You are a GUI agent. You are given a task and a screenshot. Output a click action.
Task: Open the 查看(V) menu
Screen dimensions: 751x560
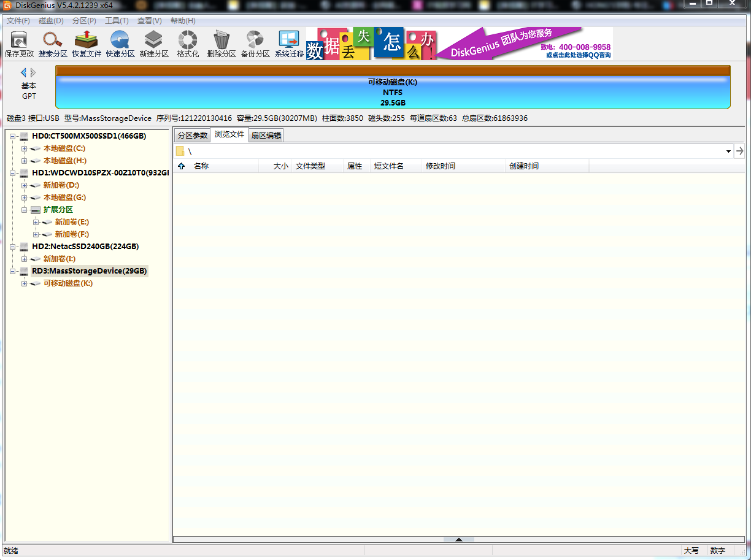tap(150, 21)
